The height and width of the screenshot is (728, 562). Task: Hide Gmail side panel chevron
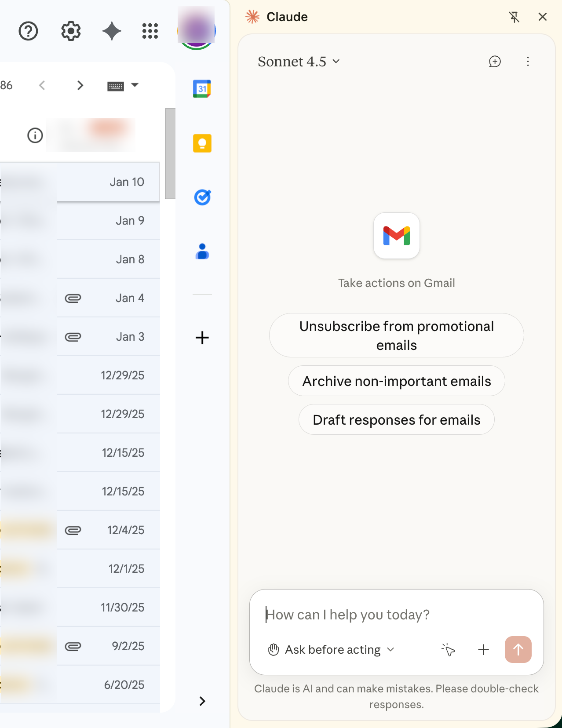(202, 701)
